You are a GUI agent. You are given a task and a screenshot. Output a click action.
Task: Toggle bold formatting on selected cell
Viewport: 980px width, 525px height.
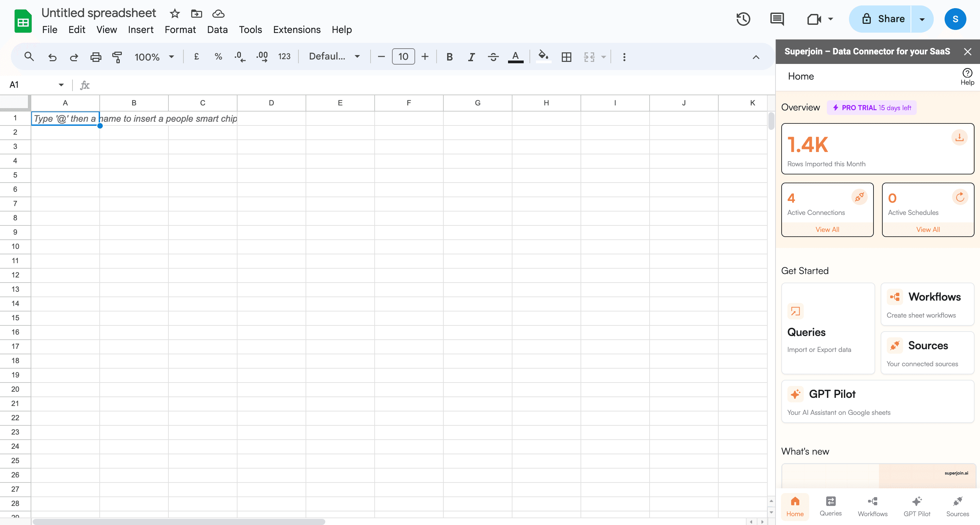450,57
